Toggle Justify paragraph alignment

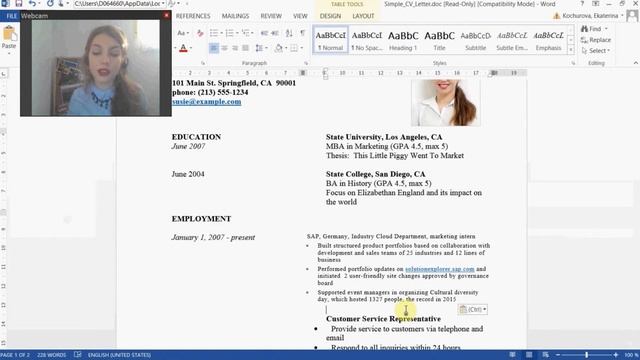click(245, 48)
